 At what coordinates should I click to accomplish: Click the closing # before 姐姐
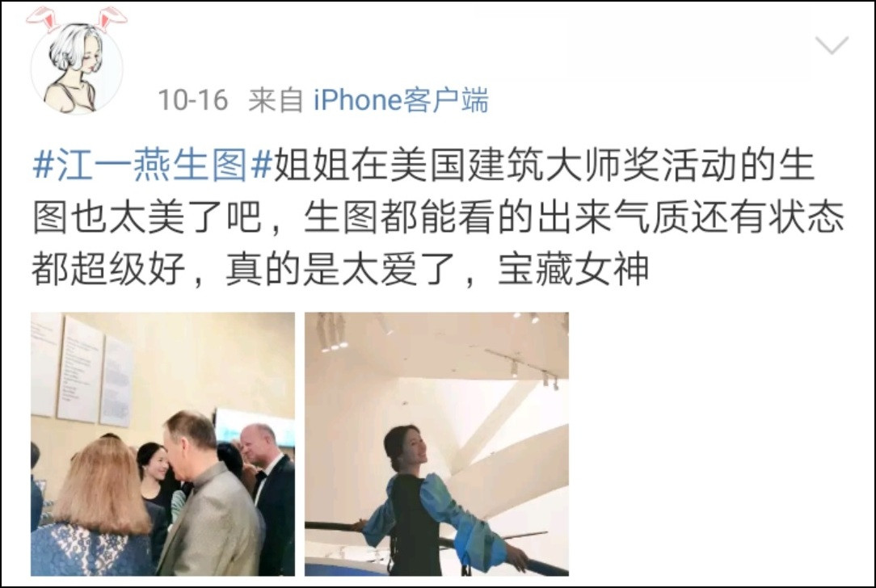click(x=262, y=166)
